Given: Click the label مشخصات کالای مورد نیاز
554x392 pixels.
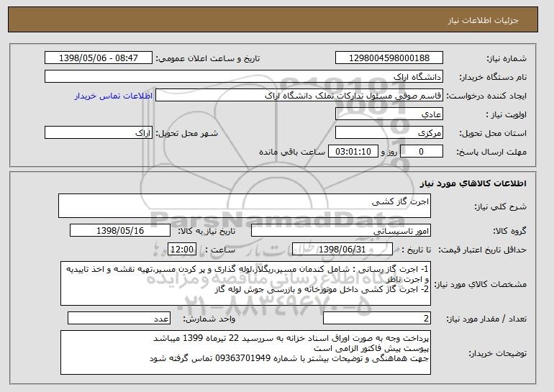Looking at the screenshot, I should pos(480,284).
